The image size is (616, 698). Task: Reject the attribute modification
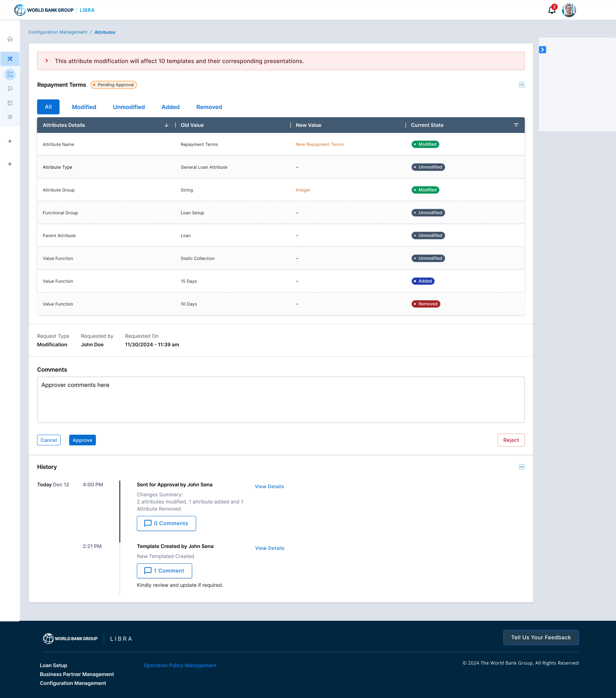(x=511, y=440)
